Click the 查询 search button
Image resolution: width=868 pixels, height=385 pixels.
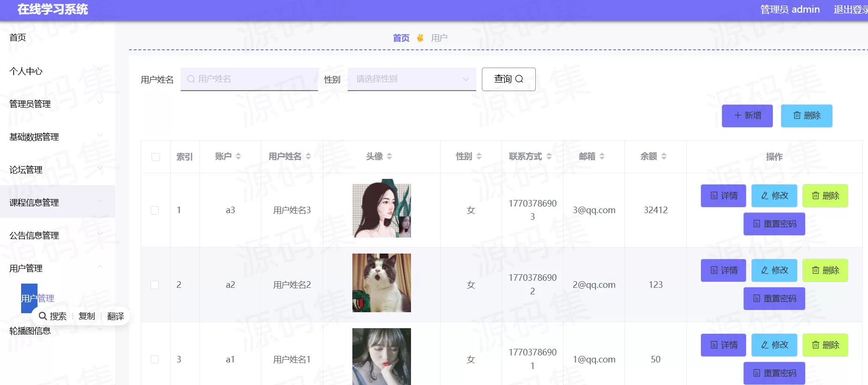[509, 79]
